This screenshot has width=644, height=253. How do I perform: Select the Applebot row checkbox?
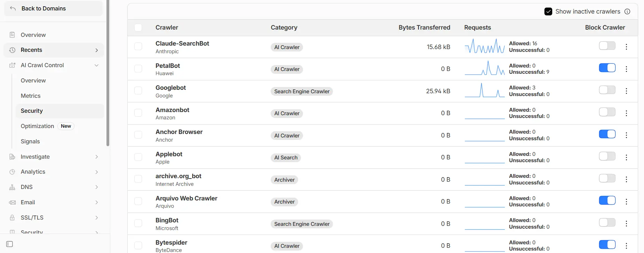click(138, 157)
